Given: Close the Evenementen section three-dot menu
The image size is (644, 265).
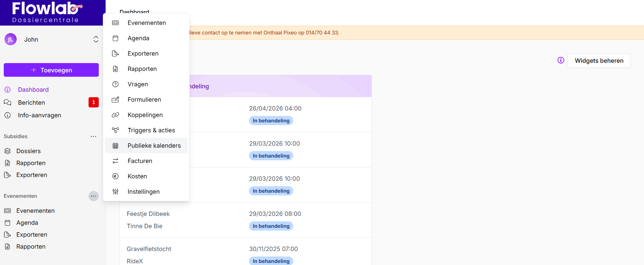Looking at the screenshot, I should (93, 196).
